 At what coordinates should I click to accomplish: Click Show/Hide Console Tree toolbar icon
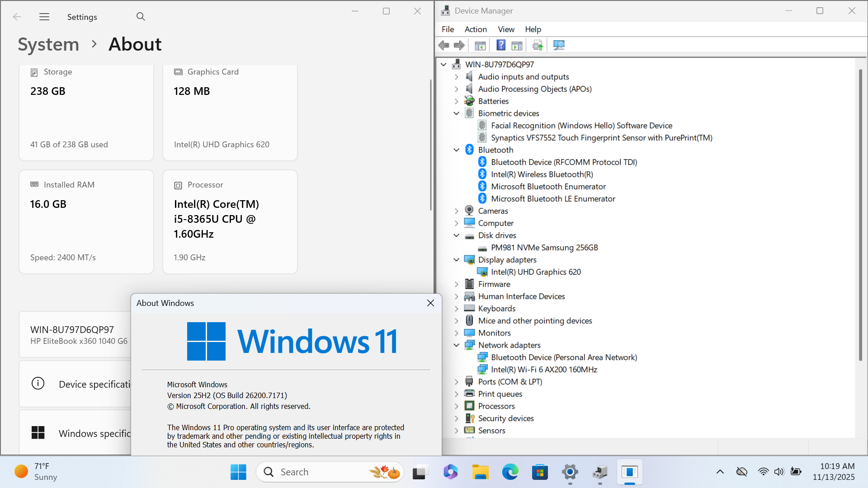click(x=480, y=45)
